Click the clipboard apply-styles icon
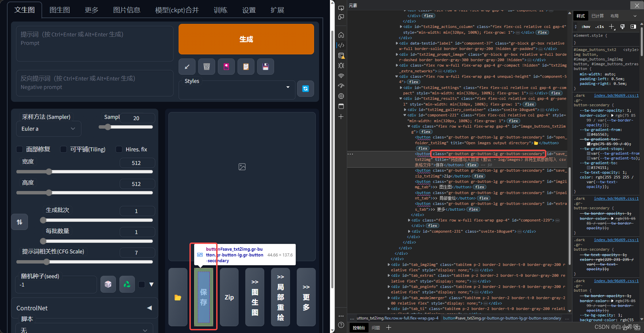 (x=246, y=67)
